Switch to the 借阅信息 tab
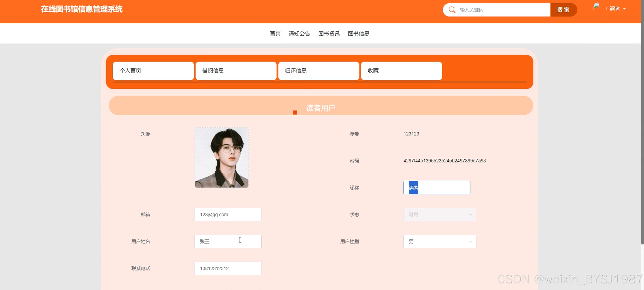The image size is (644, 290). click(236, 70)
